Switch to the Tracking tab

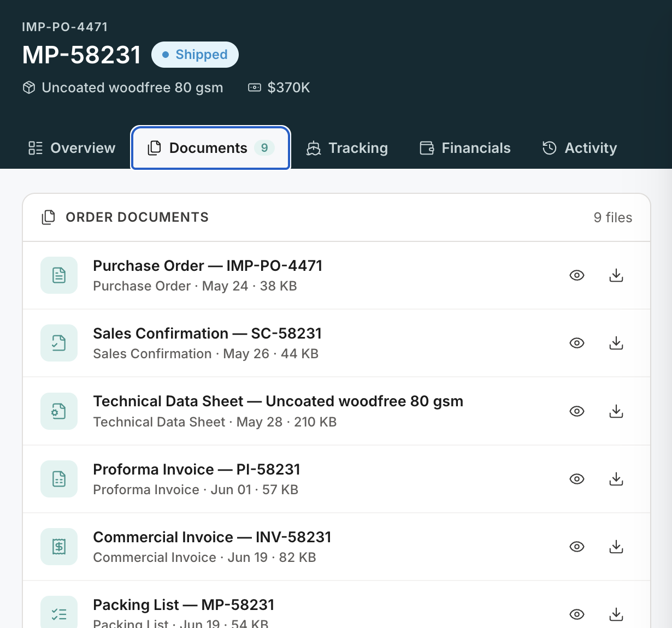(x=347, y=148)
